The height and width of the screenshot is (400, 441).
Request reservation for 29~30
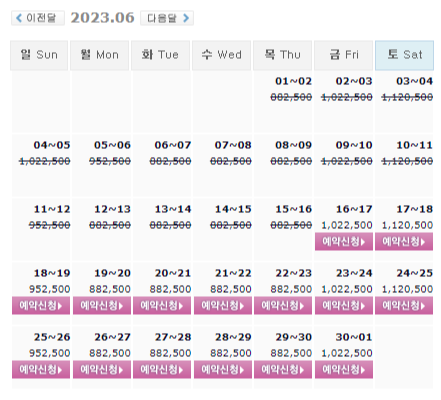pyautogui.click(x=283, y=370)
